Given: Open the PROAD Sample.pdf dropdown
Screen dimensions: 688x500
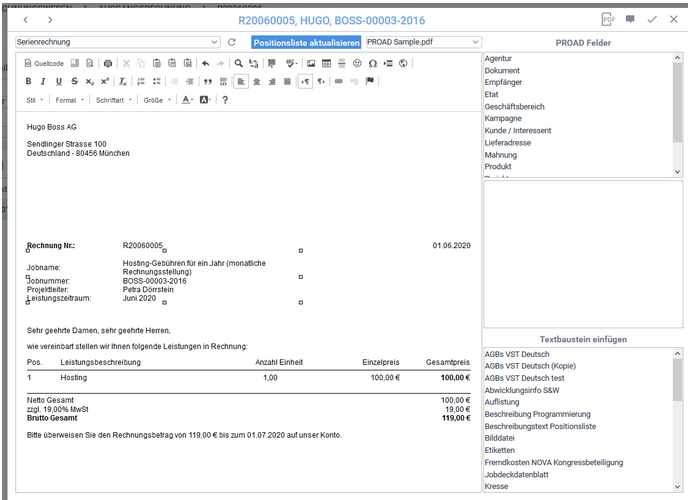Looking at the screenshot, I should coord(423,43).
